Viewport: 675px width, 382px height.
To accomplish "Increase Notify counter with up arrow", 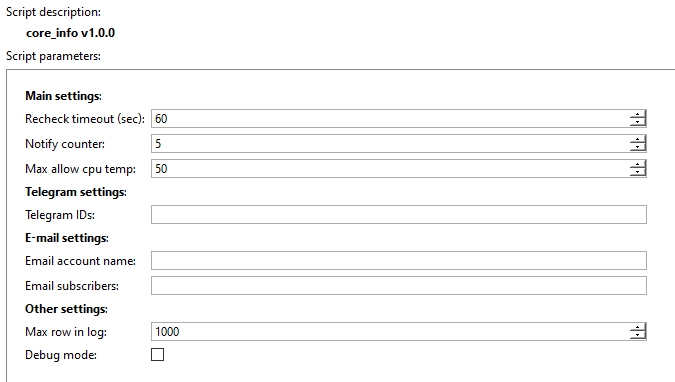I will point(638,140).
